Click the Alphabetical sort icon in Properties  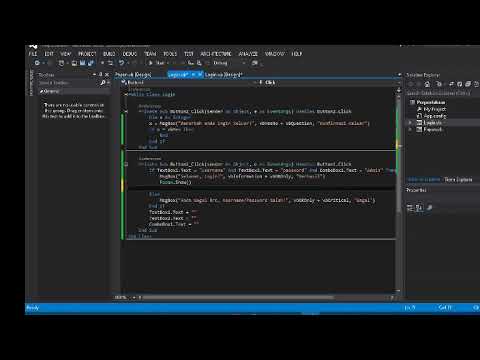[x=419, y=208]
